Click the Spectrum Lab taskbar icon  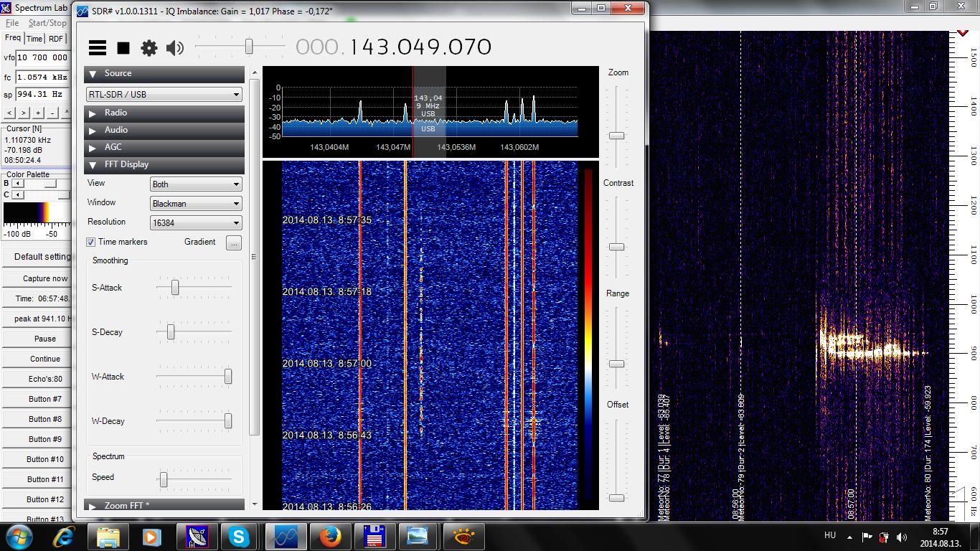[197, 536]
